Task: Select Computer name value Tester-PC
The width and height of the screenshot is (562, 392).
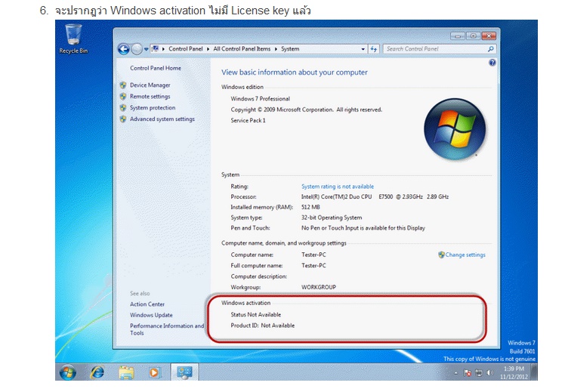Action: pyautogui.click(x=313, y=255)
